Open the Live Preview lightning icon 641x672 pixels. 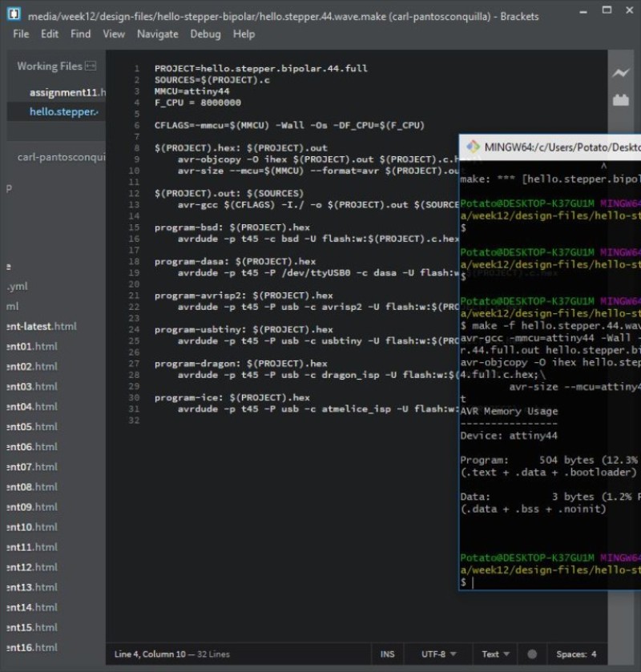(x=620, y=73)
